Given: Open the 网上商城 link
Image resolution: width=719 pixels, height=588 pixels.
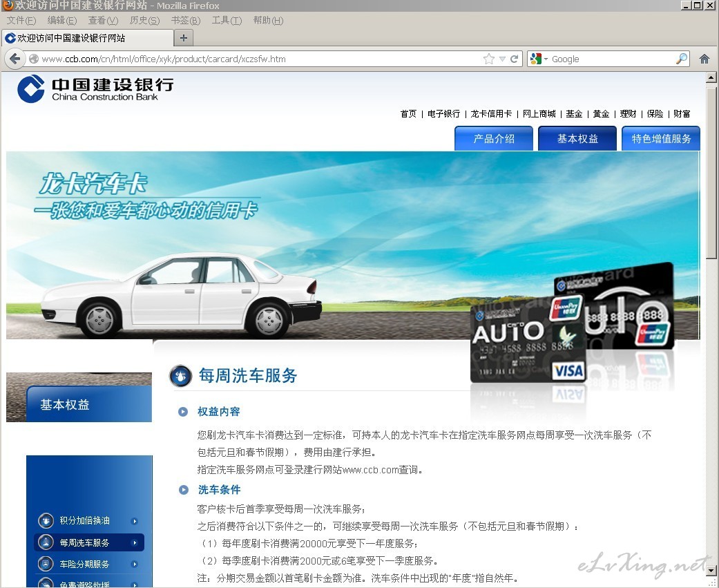Looking at the screenshot, I should [x=539, y=114].
